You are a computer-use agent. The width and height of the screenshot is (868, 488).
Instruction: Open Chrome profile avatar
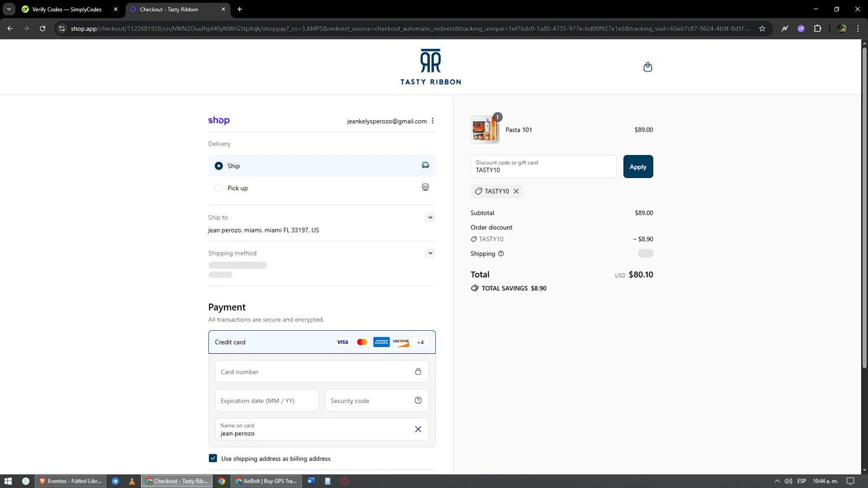click(x=842, y=28)
